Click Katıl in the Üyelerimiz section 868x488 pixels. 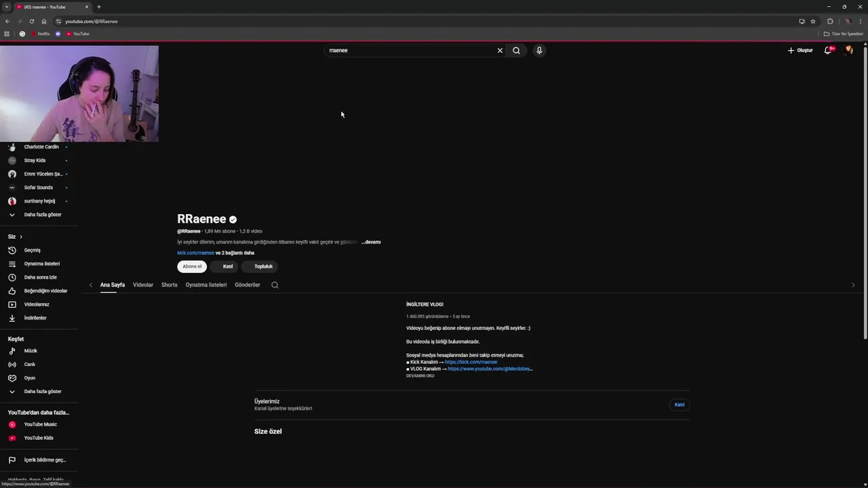(679, 405)
